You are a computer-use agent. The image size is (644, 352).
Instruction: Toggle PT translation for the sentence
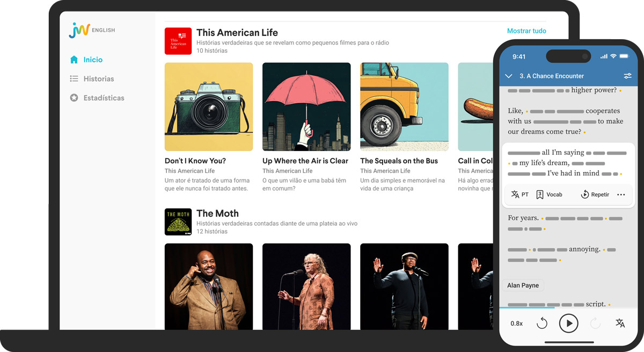pos(520,195)
